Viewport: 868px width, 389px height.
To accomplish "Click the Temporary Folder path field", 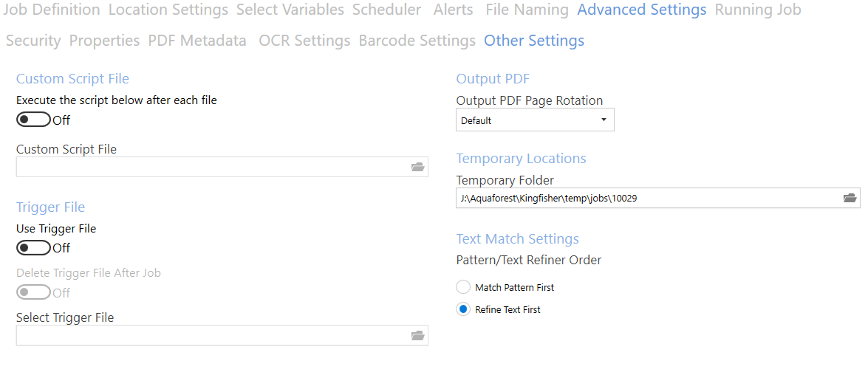I will [x=647, y=198].
